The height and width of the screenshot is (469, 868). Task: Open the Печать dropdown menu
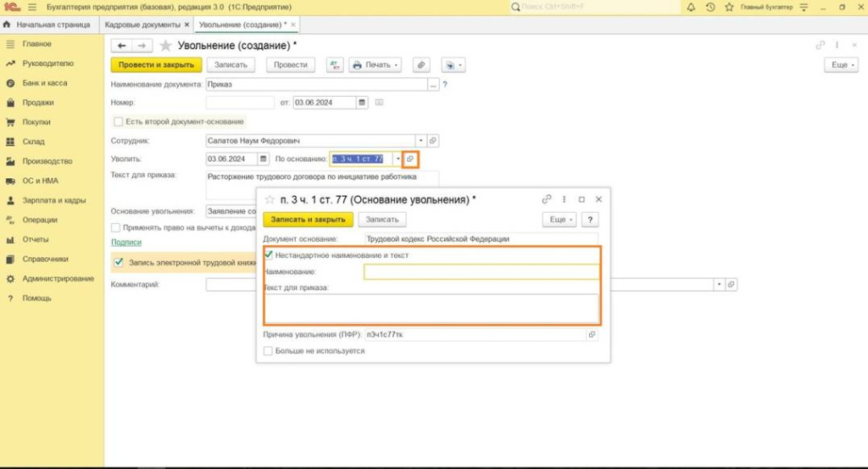coord(375,64)
